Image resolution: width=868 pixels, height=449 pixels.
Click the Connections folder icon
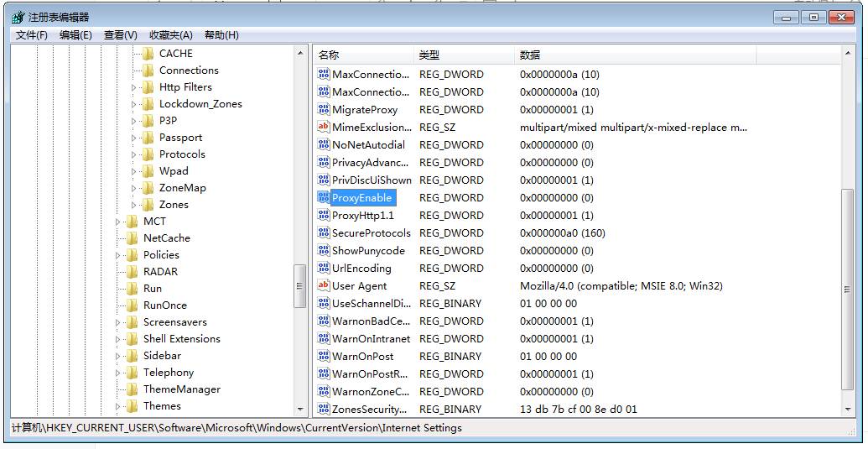pyautogui.click(x=148, y=70)
